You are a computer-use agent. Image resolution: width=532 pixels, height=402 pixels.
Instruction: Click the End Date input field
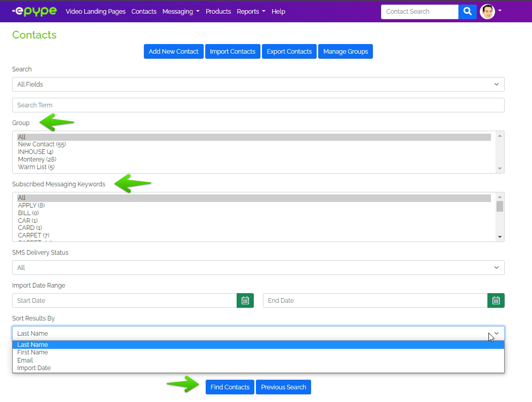click(375, 301)
